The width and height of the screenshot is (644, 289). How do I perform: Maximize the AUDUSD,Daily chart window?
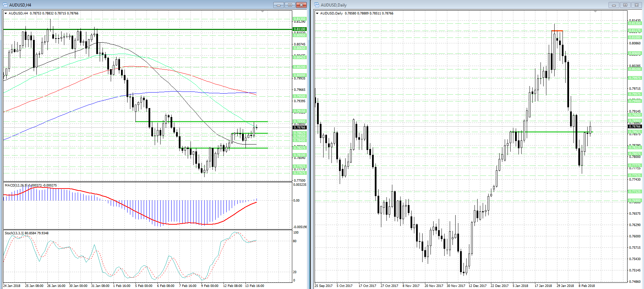(625, 5)
